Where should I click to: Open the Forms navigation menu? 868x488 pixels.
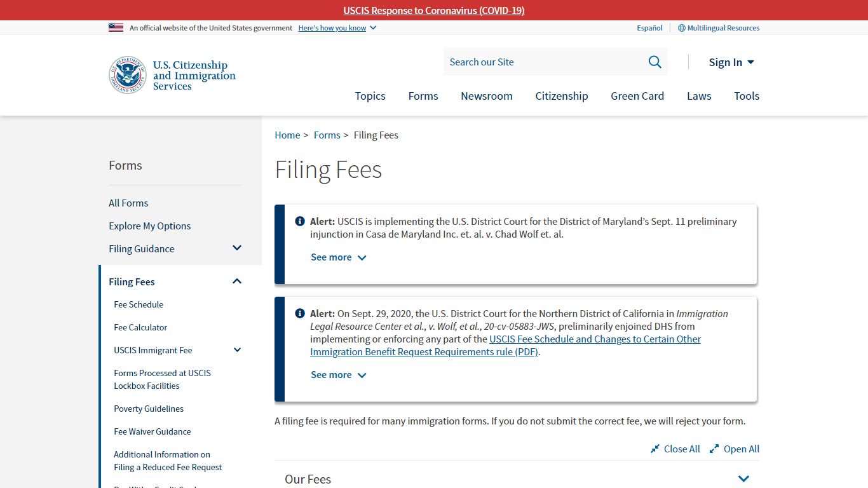pyautogui.click(x=423, y=96)
